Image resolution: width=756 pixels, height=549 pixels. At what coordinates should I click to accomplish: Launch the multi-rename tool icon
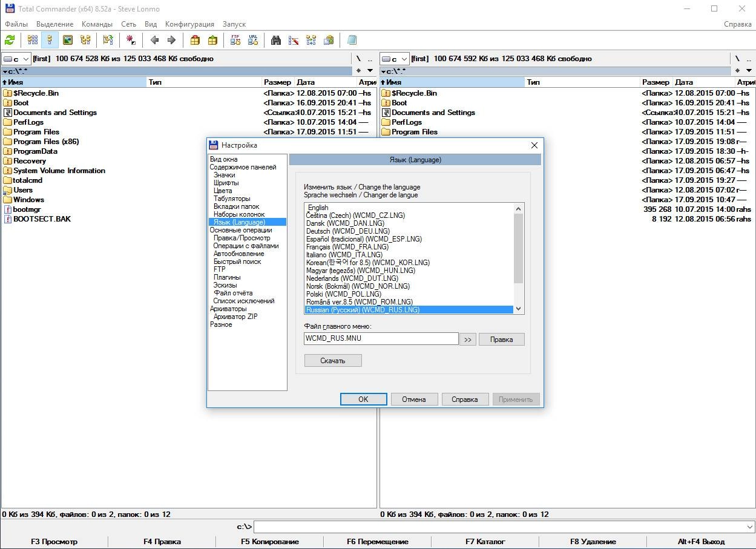point(294,40)
